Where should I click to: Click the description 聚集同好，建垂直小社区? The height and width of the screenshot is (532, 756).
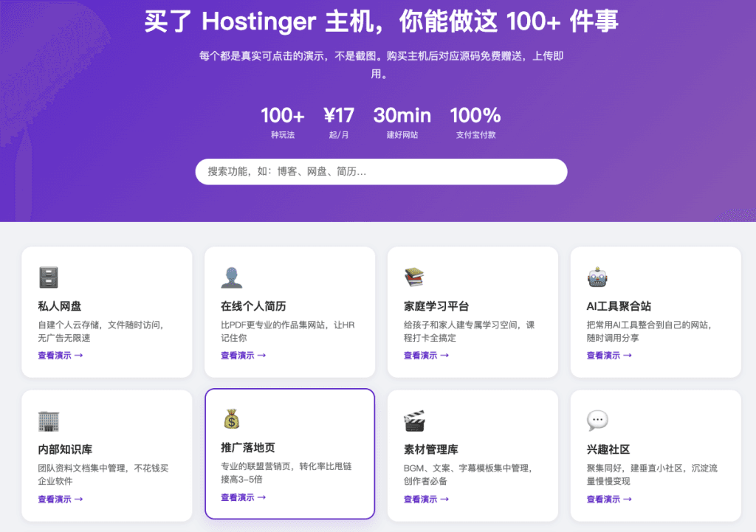tap(652, 474)
